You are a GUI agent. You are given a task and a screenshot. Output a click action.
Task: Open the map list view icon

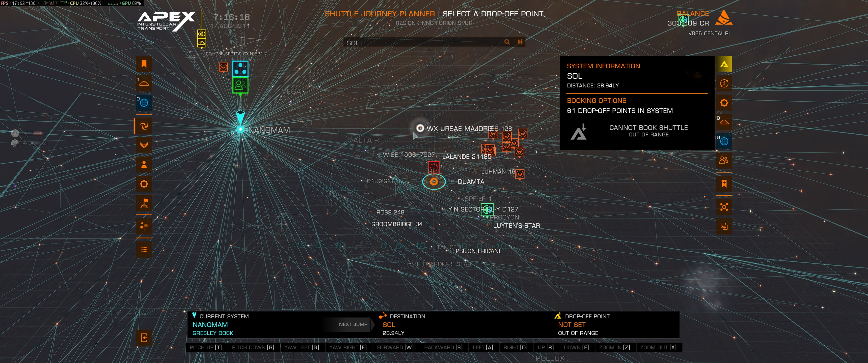(144, 250)
